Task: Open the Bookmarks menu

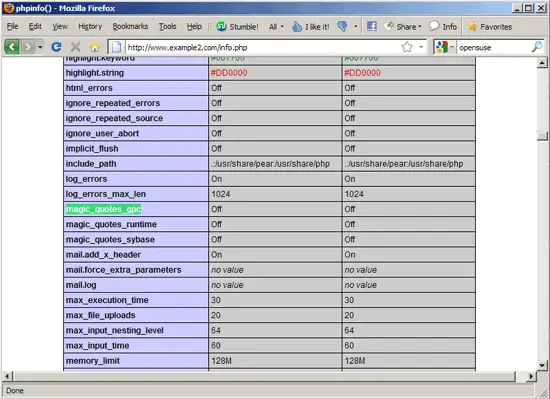Action: pyautogui.click(x=130, y=27)
